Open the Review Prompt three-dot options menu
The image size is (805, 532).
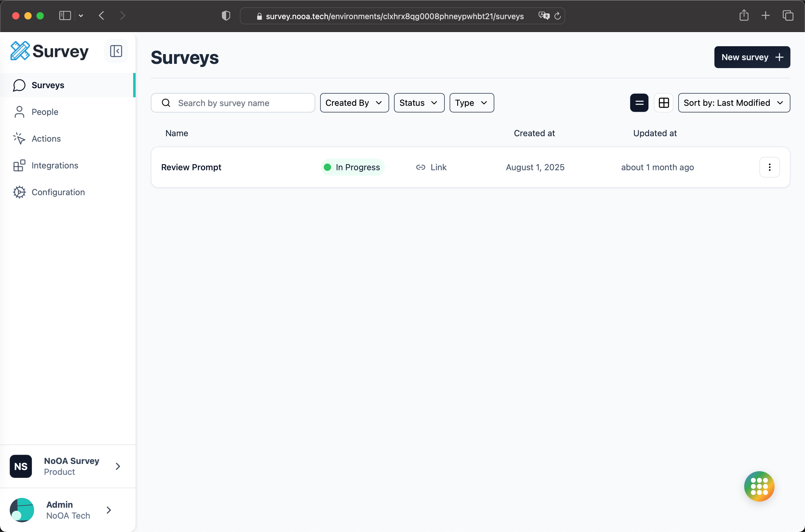coord(769,167)
